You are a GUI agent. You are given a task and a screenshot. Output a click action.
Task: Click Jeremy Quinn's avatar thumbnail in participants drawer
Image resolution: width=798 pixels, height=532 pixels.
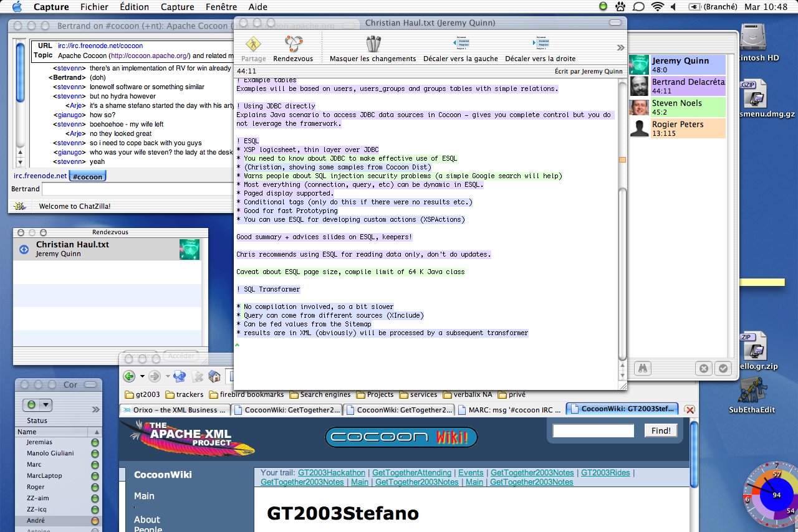pyautogui.click(x=639, y=65)
